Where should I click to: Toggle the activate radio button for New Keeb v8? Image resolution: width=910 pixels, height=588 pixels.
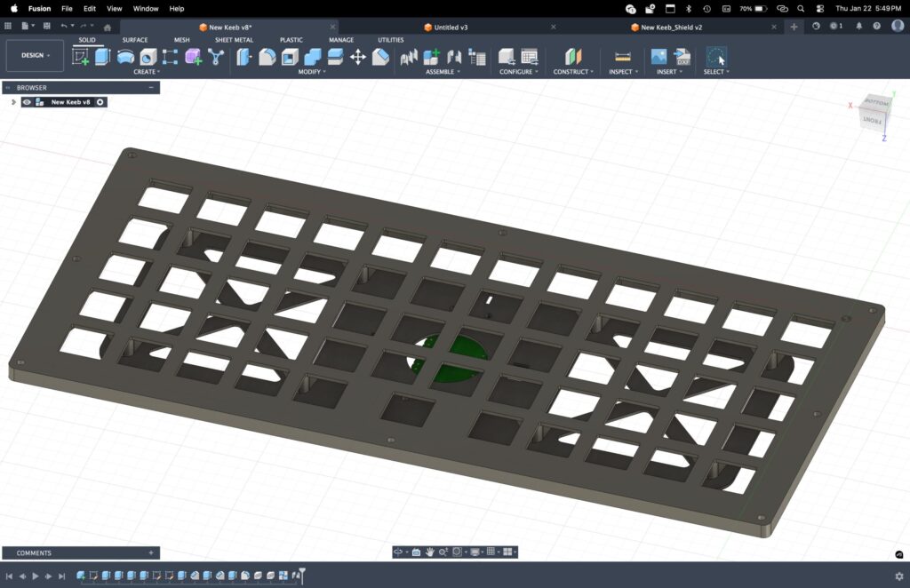100,102
